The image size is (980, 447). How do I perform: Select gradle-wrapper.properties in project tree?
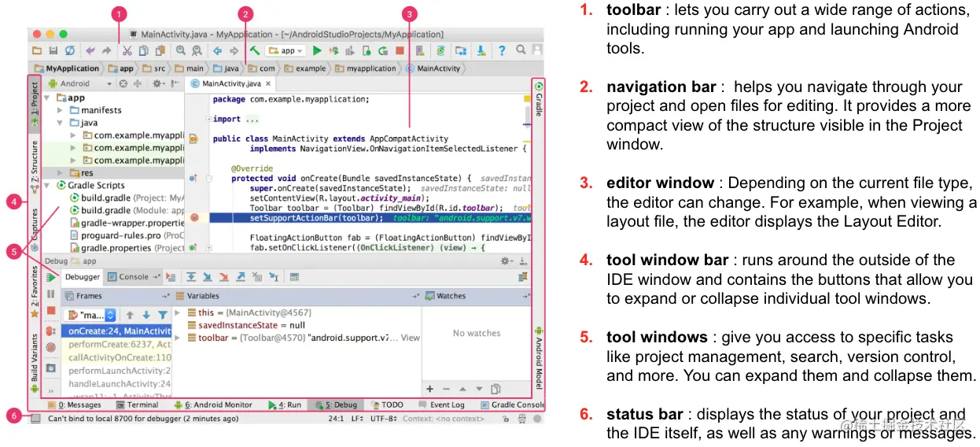pos(127,223)
